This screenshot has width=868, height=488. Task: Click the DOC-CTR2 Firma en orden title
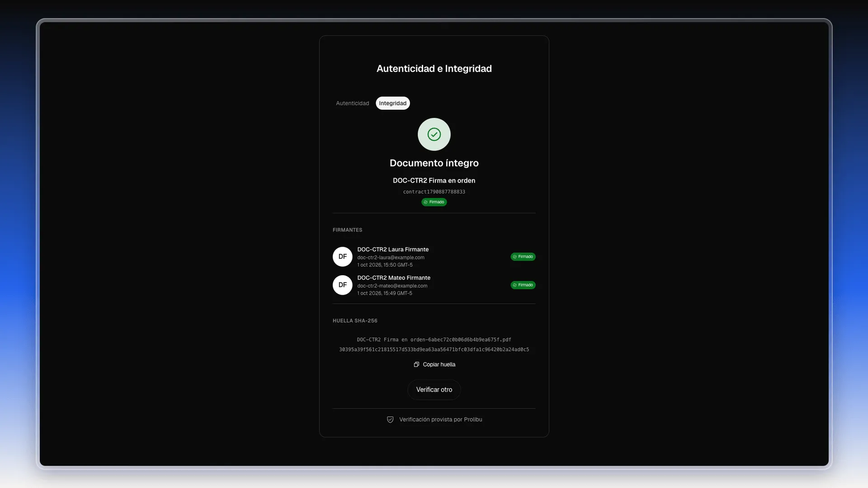(434, 181)
